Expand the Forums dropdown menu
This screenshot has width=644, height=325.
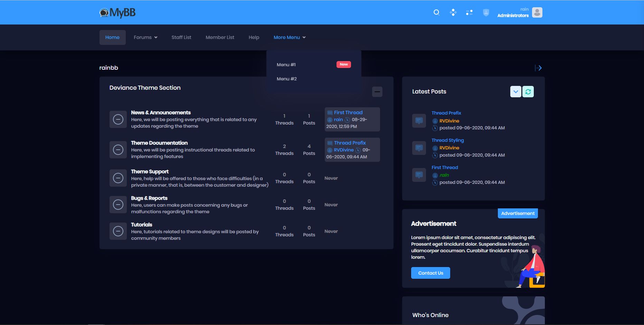[x=145, y=37]
